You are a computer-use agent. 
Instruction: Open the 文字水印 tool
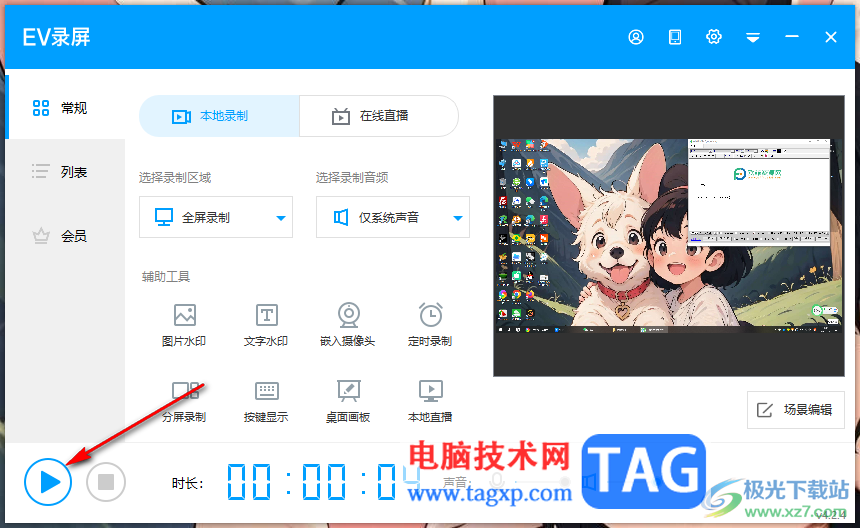(266, 325)
